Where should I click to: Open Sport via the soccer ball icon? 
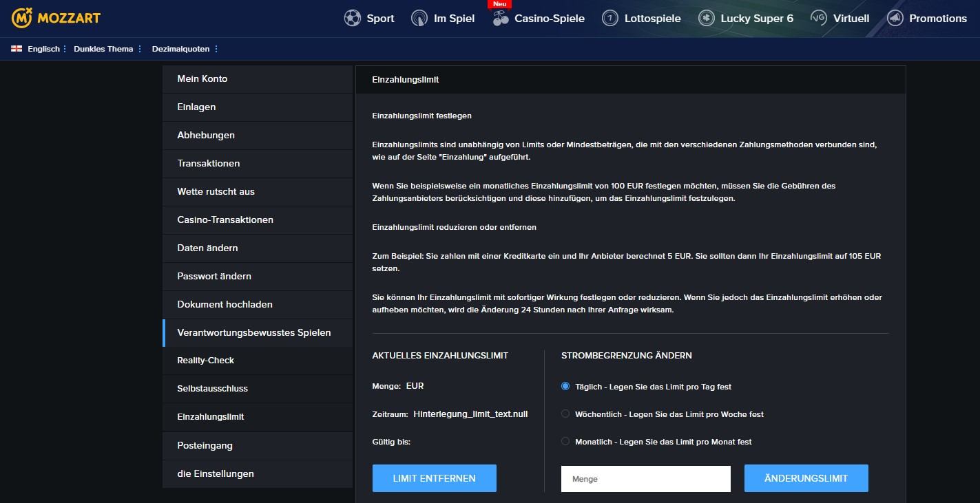353,19
